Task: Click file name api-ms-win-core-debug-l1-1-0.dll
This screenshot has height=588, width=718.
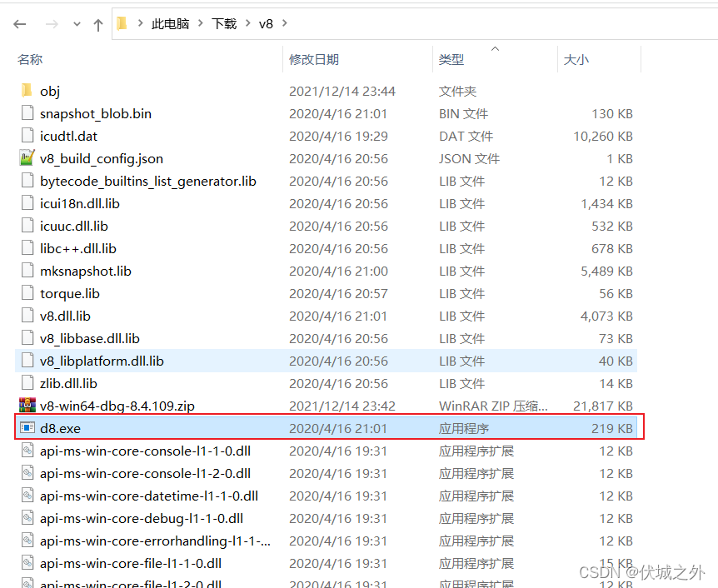Action: point(142,518)
